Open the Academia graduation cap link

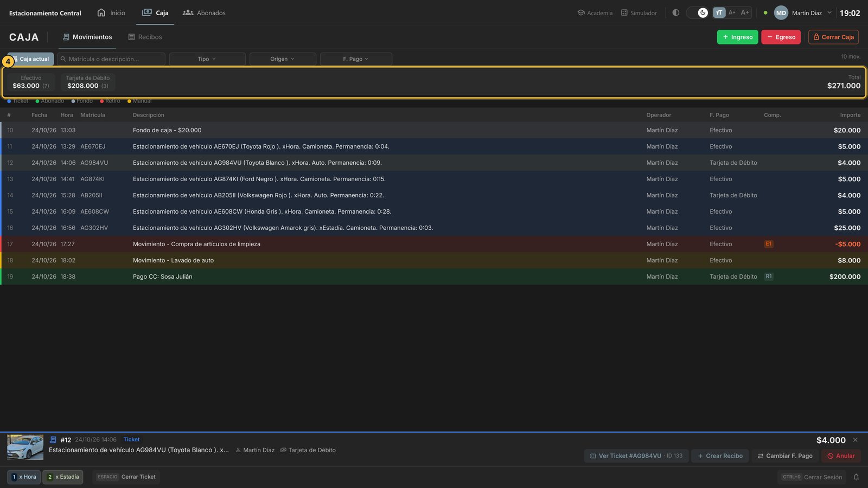(595, 13)
